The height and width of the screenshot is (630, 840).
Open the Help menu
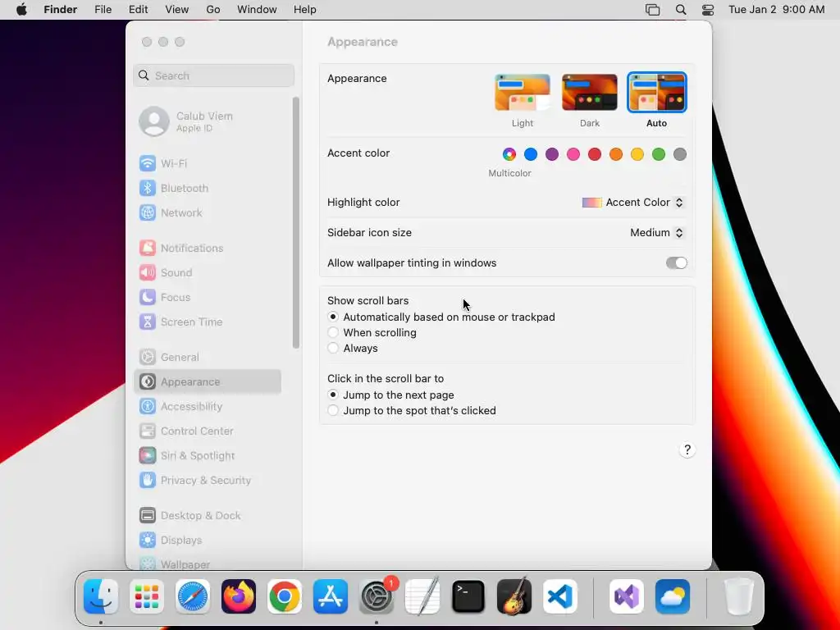[305, 10]
